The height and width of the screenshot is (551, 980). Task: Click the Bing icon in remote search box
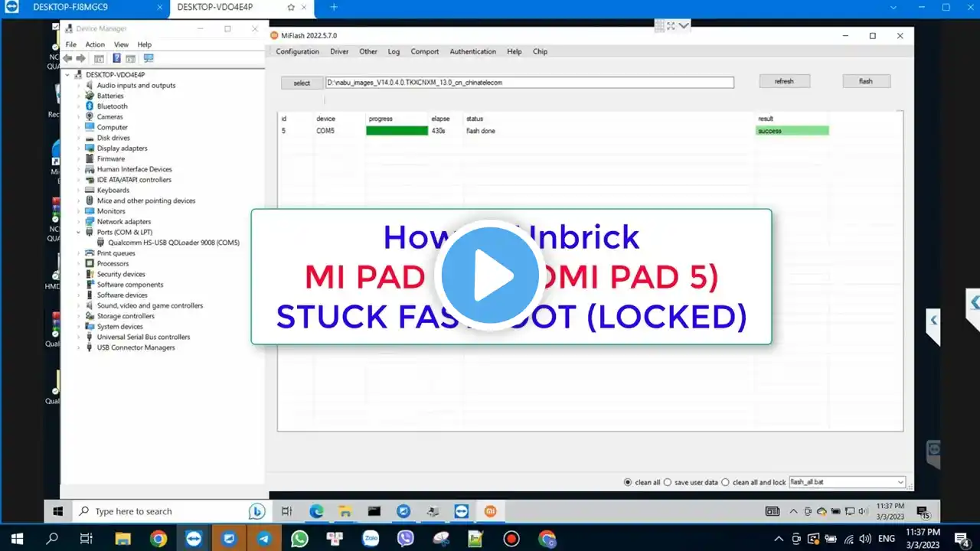coord(257,511)
